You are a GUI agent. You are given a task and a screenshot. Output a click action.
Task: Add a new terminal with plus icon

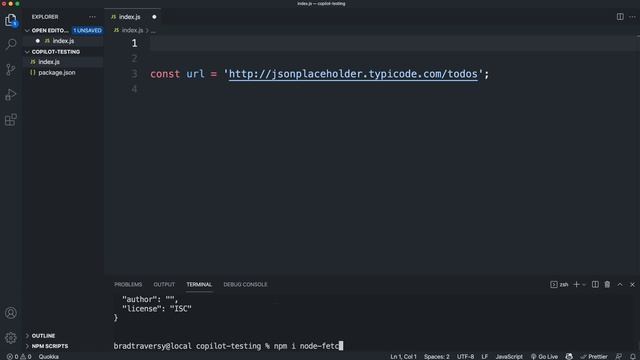576,284
